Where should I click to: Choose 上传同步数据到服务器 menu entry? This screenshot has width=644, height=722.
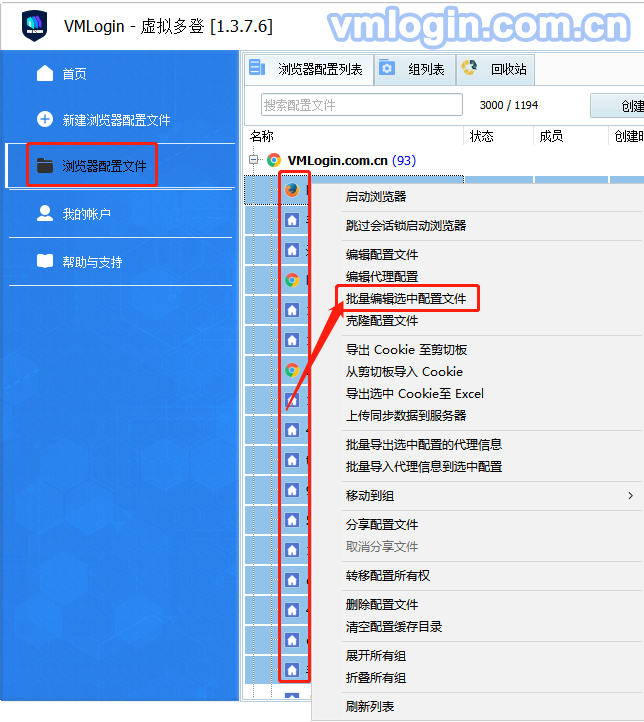[406, 416]
